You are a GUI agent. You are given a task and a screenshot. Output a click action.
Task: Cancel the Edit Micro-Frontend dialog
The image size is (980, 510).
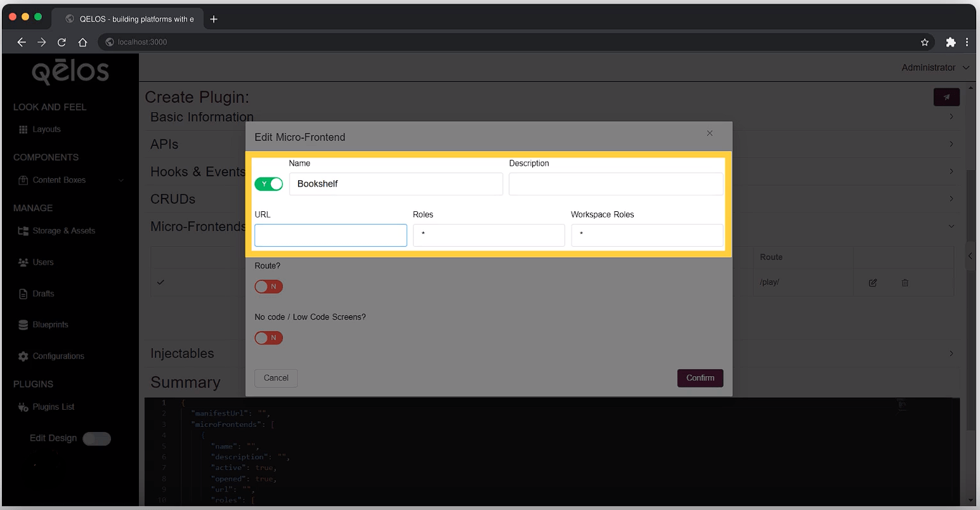pyautogui.click(x=276, y=377)
